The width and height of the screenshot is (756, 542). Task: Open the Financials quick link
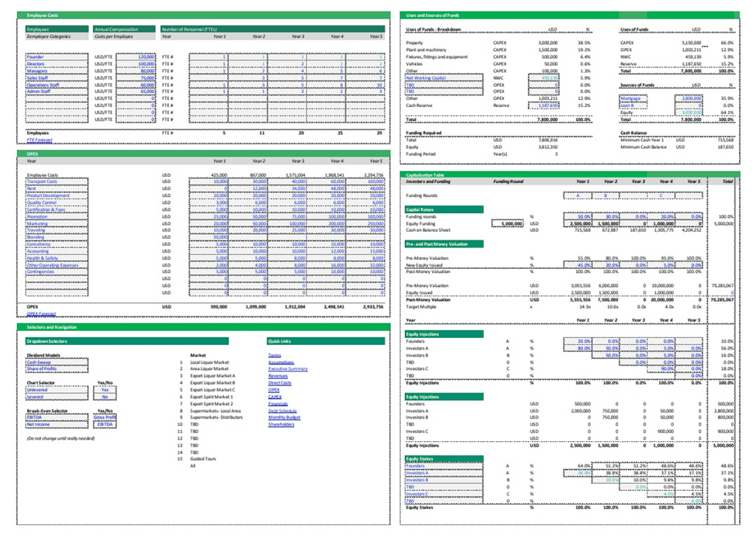[x=278, y=404]
